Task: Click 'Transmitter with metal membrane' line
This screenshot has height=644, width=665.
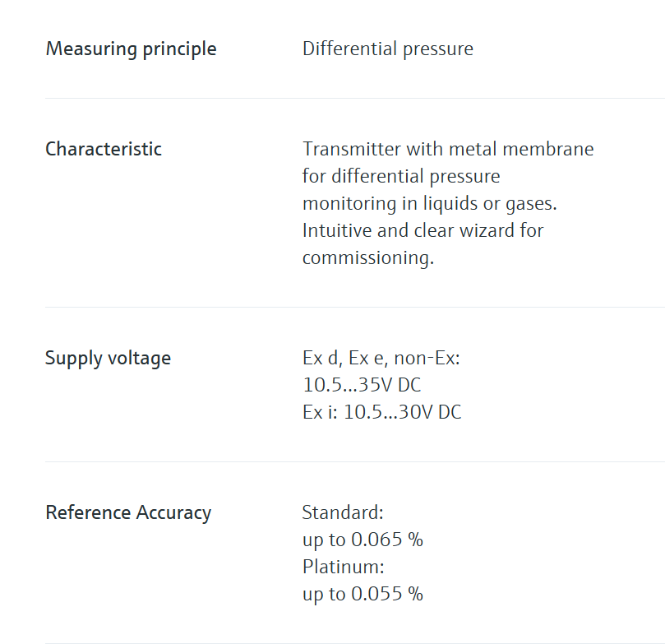Action: [448, 150]
